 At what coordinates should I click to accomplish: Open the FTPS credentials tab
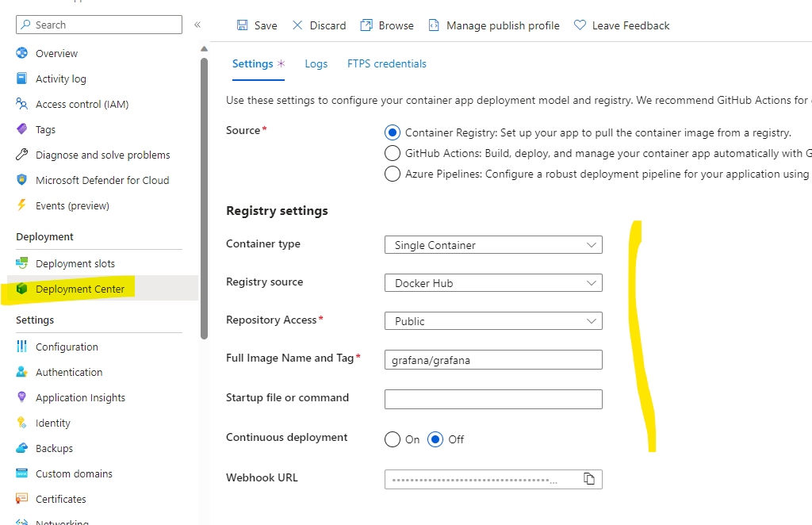point(387,63)
